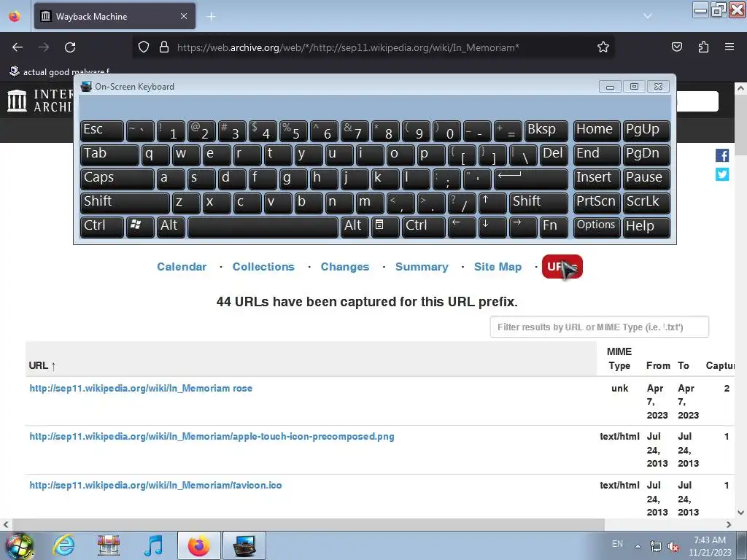The image size is (747, 560).
Task: Click the page vertical scrollbar down arrow
Action: [740, 513]
